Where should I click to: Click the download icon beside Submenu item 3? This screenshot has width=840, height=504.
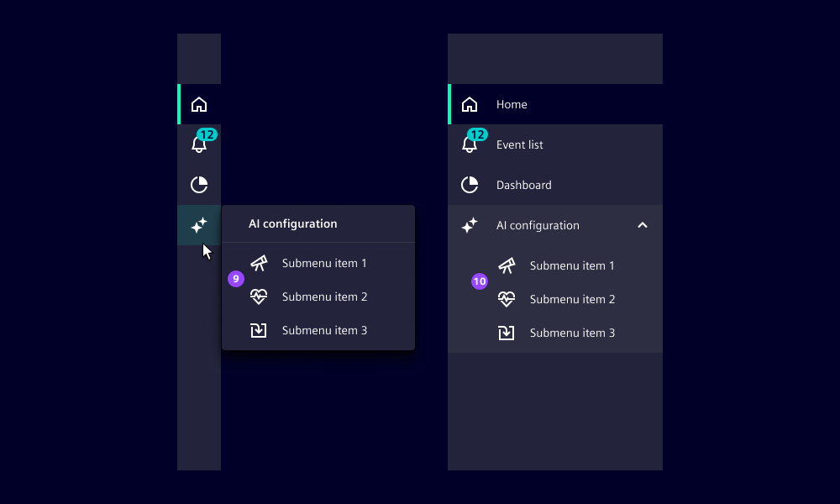click(259, 330)
